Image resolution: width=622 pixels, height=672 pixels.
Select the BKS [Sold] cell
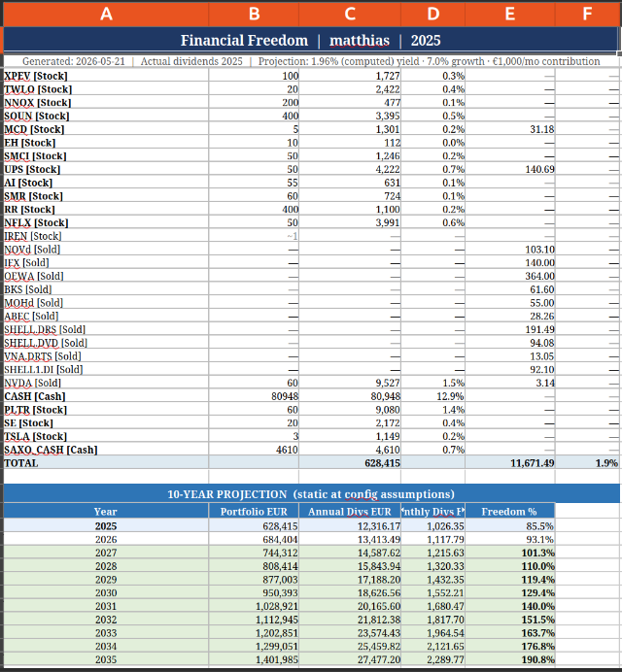coord(106,289)
